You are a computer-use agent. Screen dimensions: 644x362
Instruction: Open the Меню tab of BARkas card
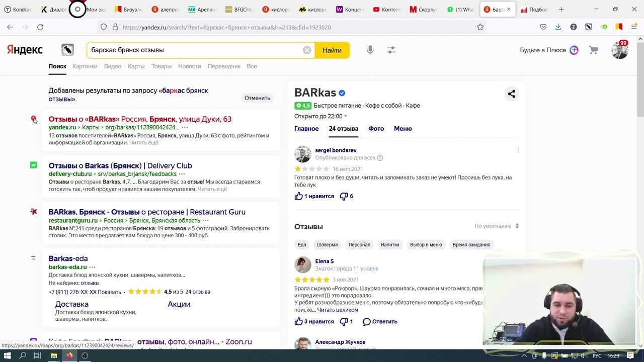tap(403, 129)
